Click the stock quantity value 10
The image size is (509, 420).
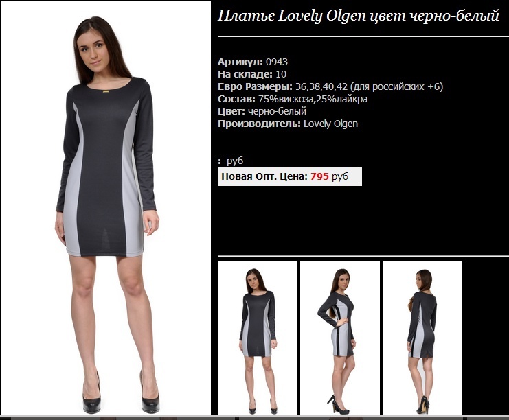point(281,74)
